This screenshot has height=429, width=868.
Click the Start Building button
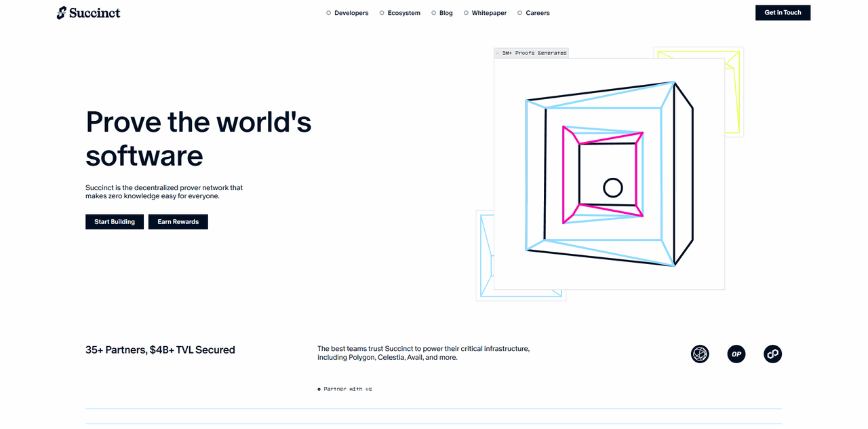coord(115,222)
